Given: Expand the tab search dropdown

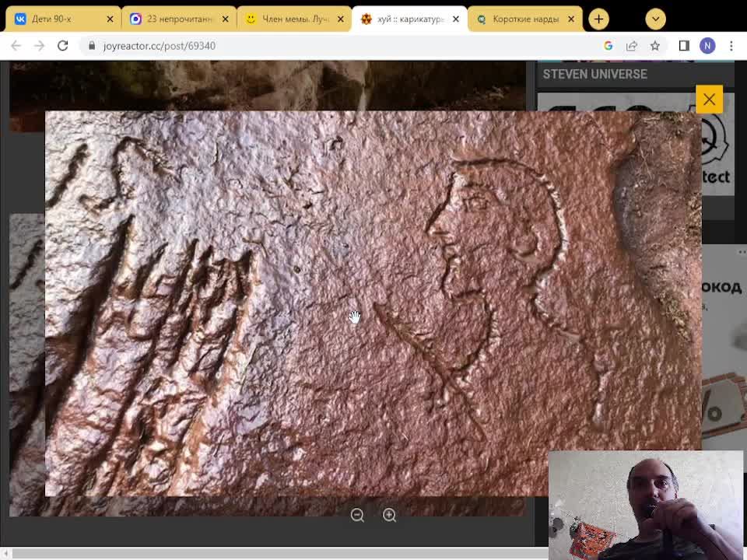Looking at the screenshot, I should click(x=655, y=19).
